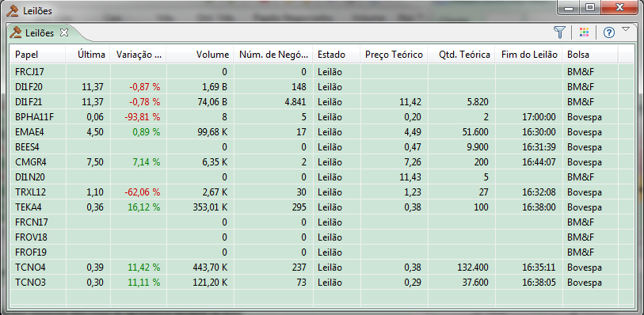Screen dimensions: 644x315
Task: Open the filter funnel icon
Action: (559, 32)
